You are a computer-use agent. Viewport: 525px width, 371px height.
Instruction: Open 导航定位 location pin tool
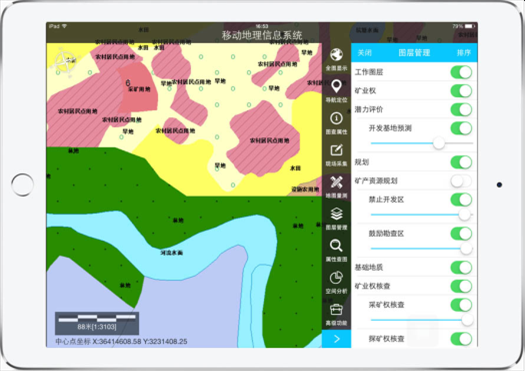coord(336,86)
